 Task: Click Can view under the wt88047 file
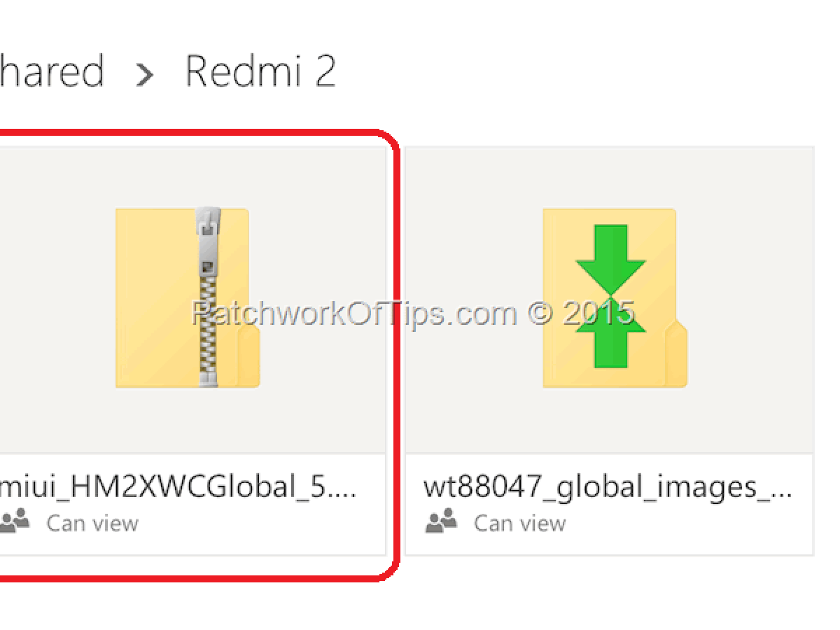pyautogui.click(x=519, y=523)
